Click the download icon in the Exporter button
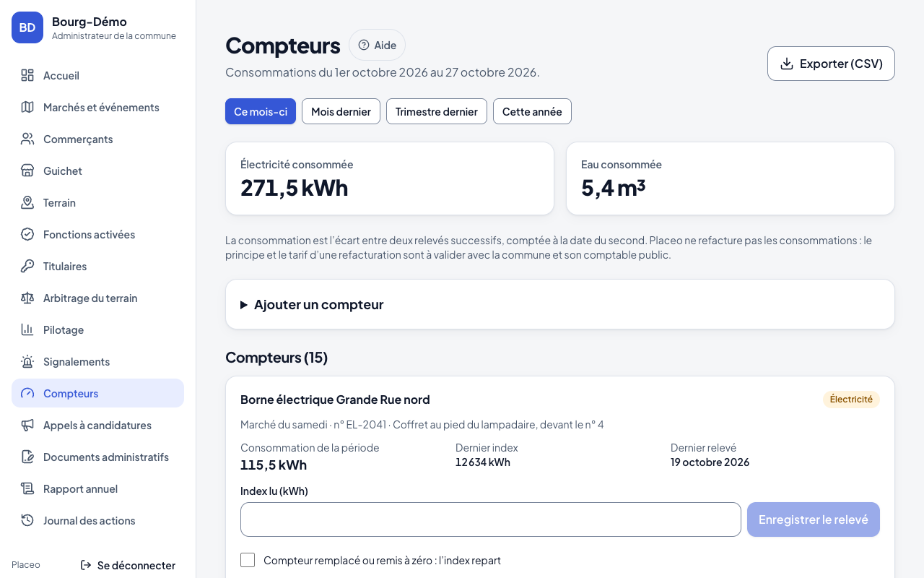924x578 pixels. 787,64
